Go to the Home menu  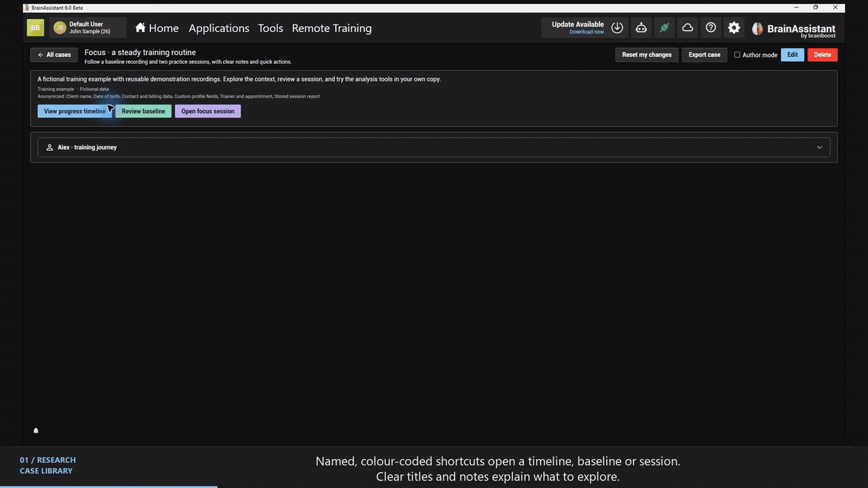coord(157,28)
